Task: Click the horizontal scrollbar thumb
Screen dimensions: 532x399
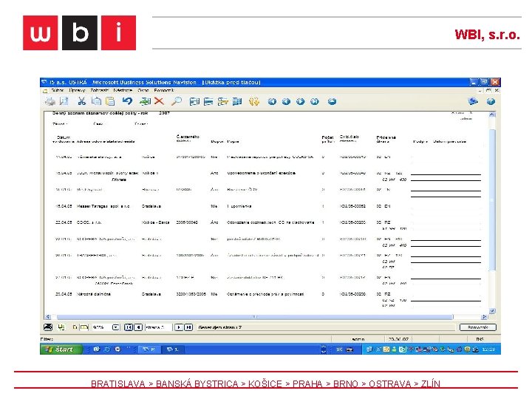Action: [x=255, y=317]
